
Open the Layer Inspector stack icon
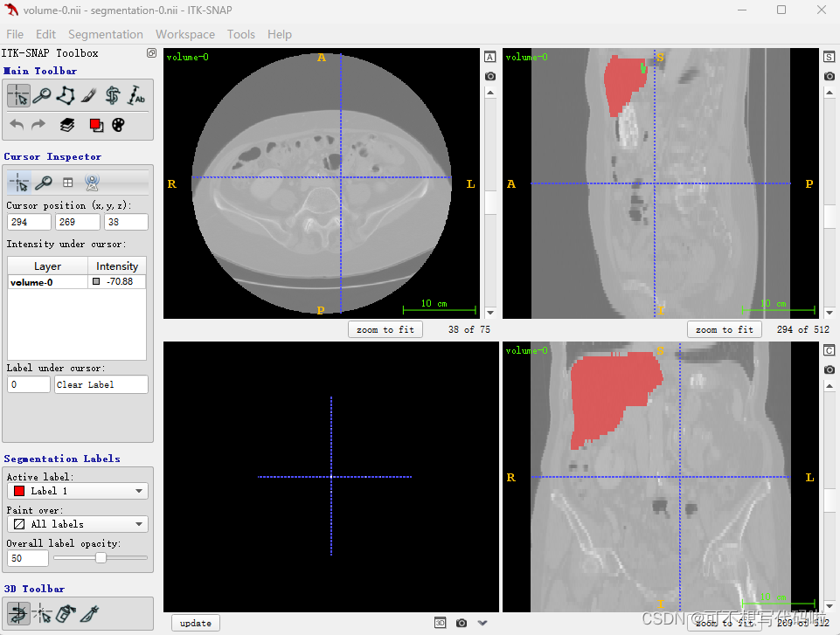[67, 125]
